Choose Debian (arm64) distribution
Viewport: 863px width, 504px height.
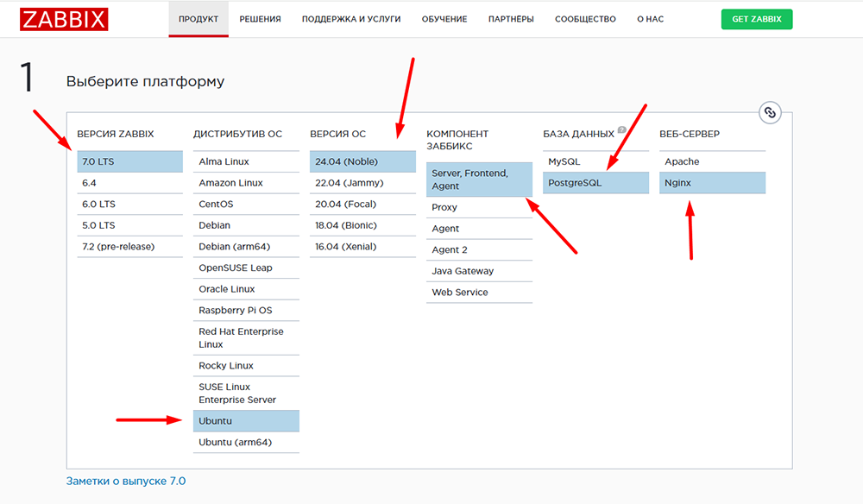click(246, 247)
